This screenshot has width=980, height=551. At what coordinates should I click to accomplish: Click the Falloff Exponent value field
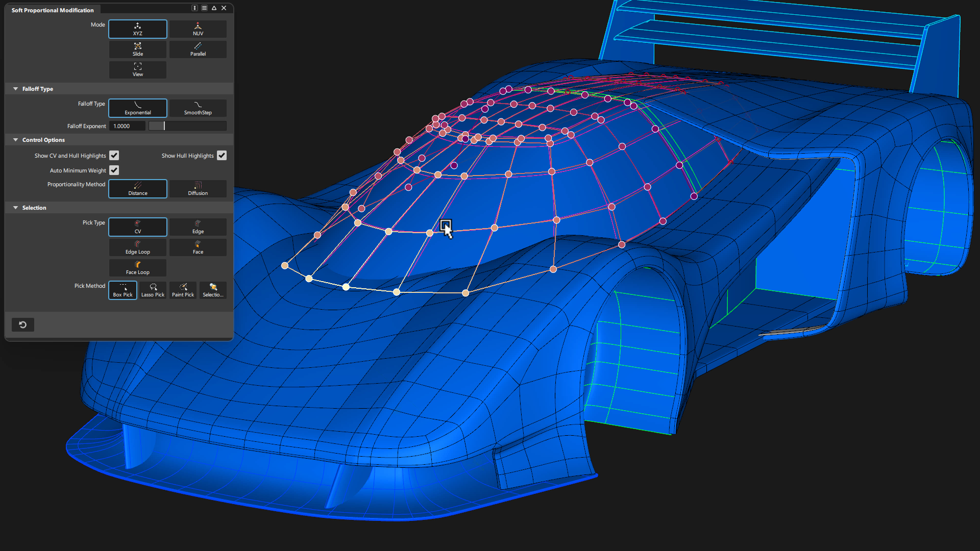point(127,126)
